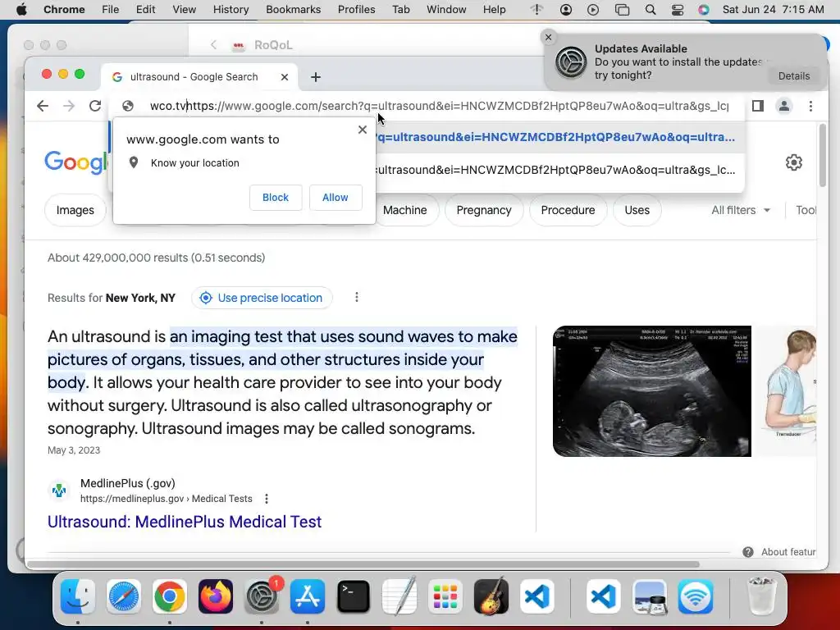Image resolution: width=840 pixels, height=630 pixels.
Task: Go back with the browser back arrow
Action: (x=43, y=106)
